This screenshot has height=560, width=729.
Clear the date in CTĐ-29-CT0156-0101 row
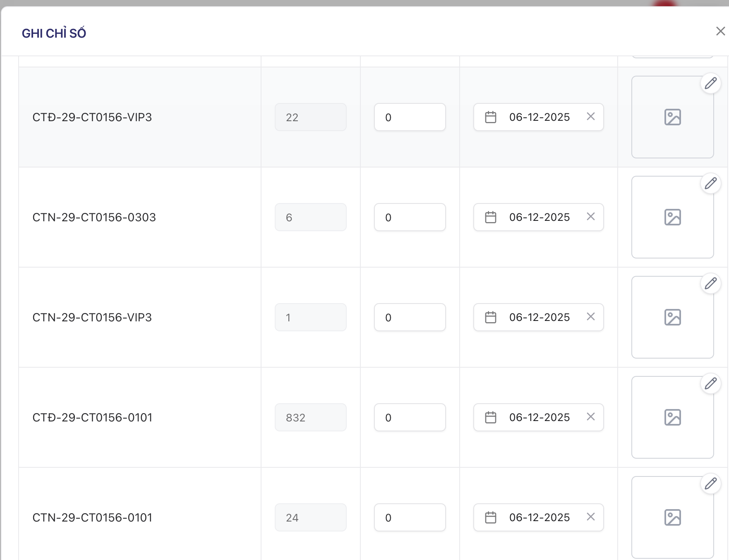pyautogui.click(x=590, y=417)
